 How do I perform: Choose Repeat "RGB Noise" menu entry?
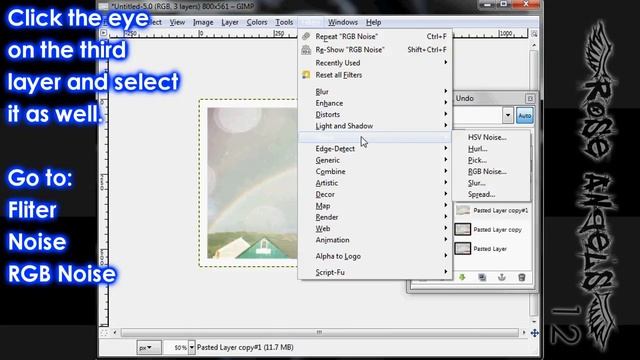(376, 36)
